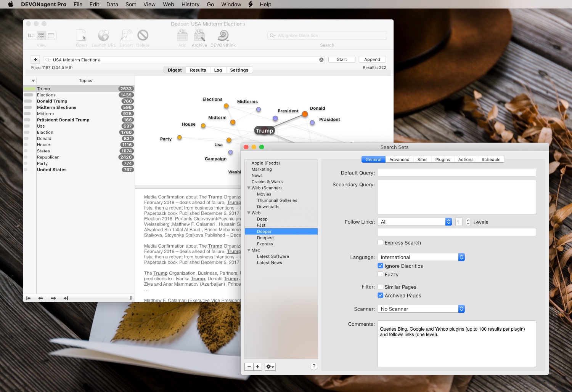Click the DEVONthink toolbar icon
572x392 pixels.
[223, 36]
